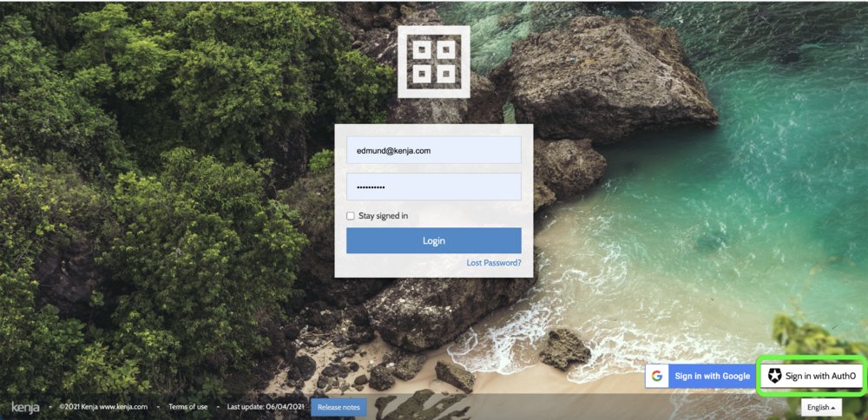This screenshot has width=868, height=420.
Task: Choose Sign in with Auth0
Action: pyautogui.click(x=812, y=376)
